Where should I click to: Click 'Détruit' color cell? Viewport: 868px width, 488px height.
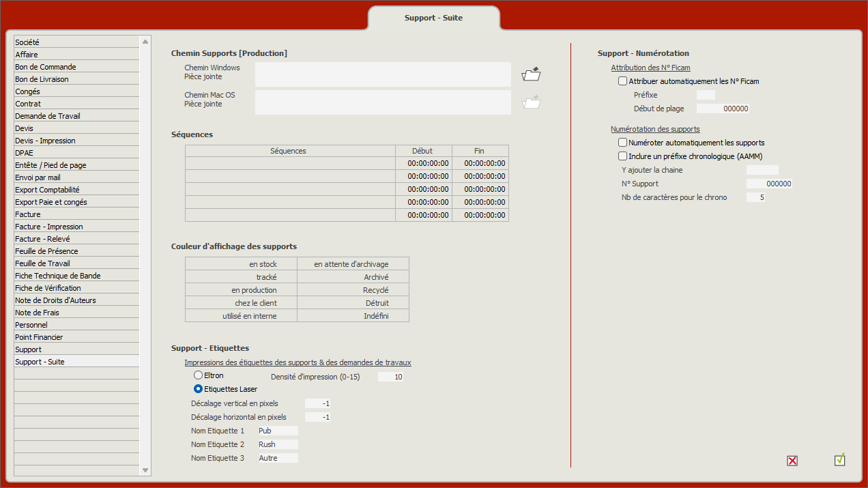(353, 303)
